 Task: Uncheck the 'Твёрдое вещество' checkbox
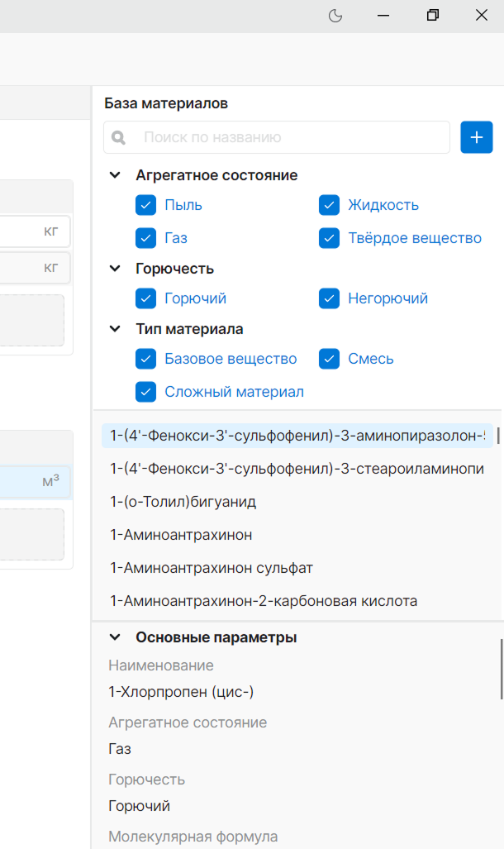(329, 238)
